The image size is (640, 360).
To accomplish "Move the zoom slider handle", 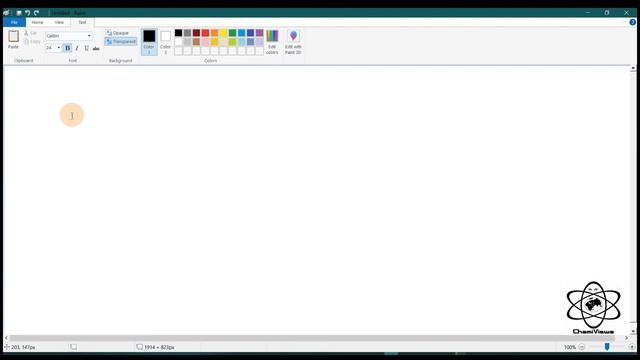I will pos(607,347).
